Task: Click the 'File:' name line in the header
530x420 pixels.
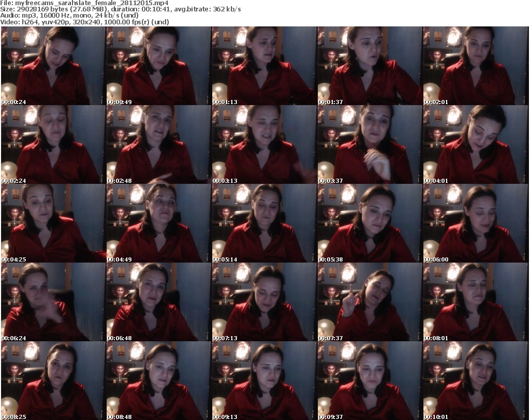Action: click(x=84, y=3)
